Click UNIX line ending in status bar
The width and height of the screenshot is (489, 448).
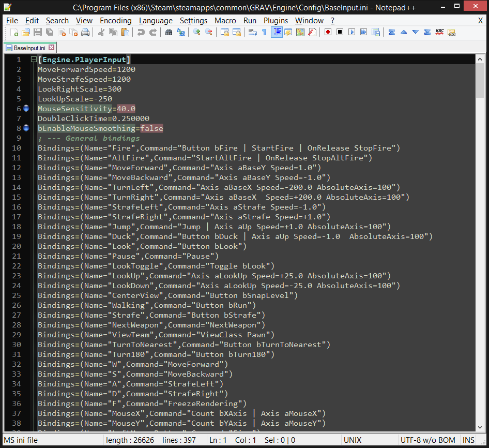(x=353, y=440)
